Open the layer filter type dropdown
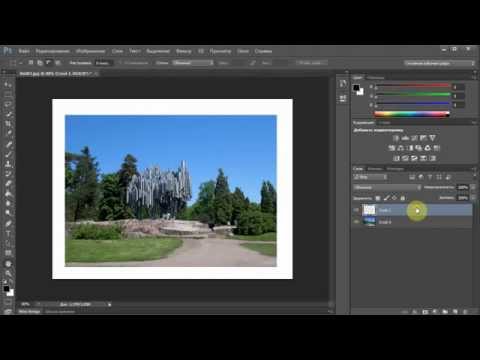 370,177
